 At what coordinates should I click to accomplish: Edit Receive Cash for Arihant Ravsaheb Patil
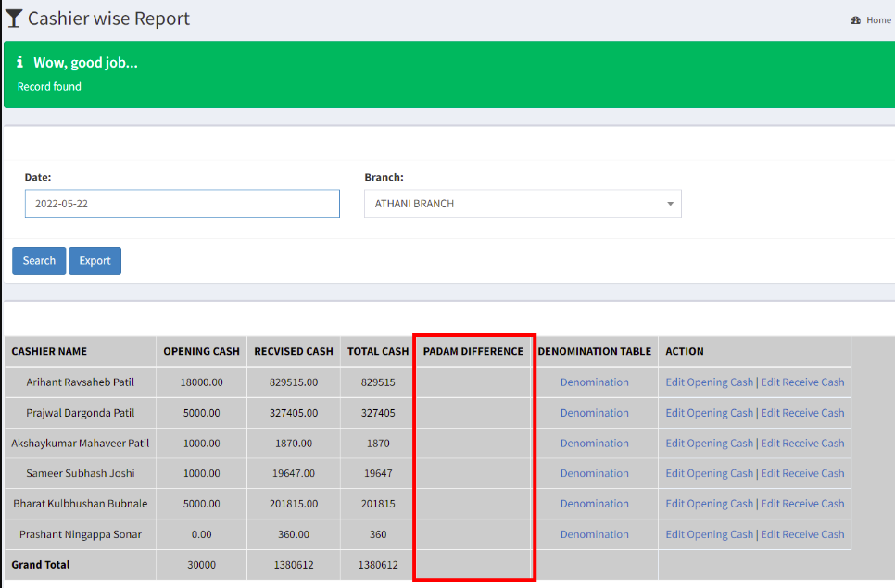pos(802,382)
